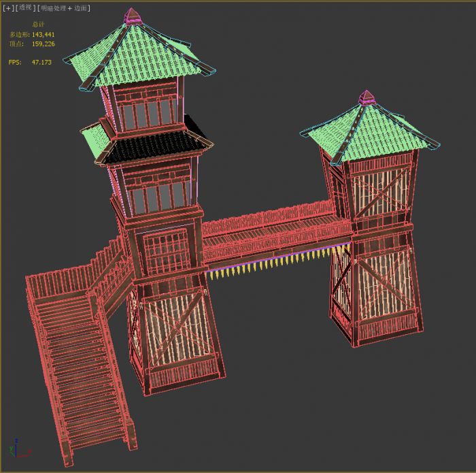Open the 透视 perspective view menu

[x=25, y=8]
